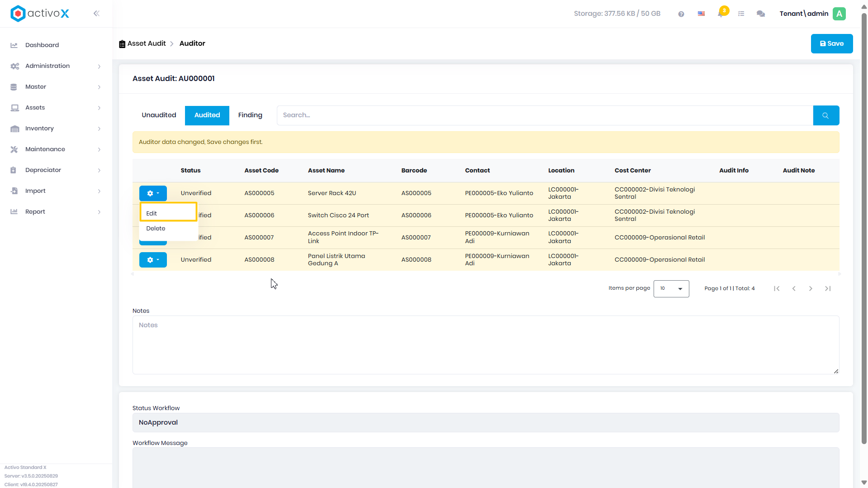Click into the Notes text area
The width and height of the screenshot is (868, 488).
coord(485,345)
